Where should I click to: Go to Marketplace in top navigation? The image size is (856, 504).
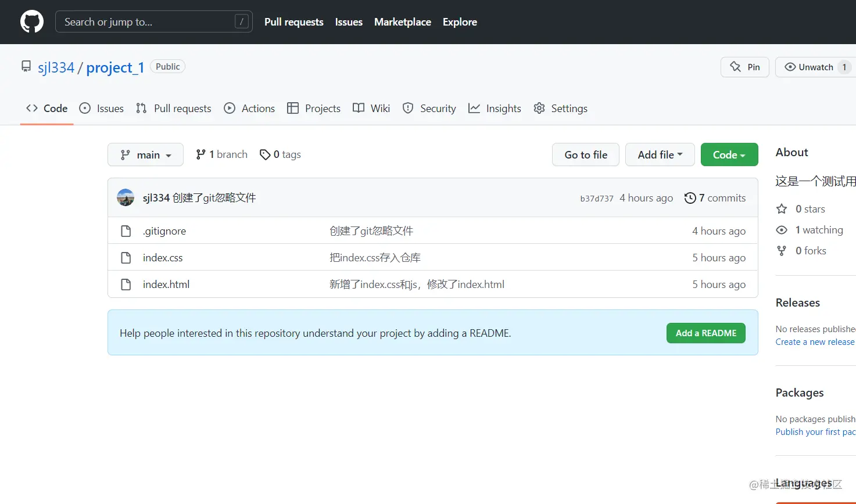(403, 22)
